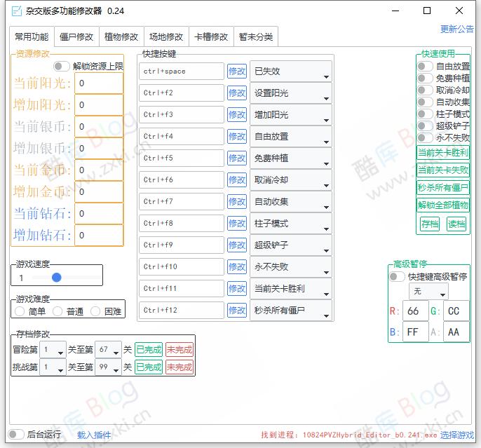Click the G color value field
This screenshot has height=448, width=481.
[x=456, y=311]
